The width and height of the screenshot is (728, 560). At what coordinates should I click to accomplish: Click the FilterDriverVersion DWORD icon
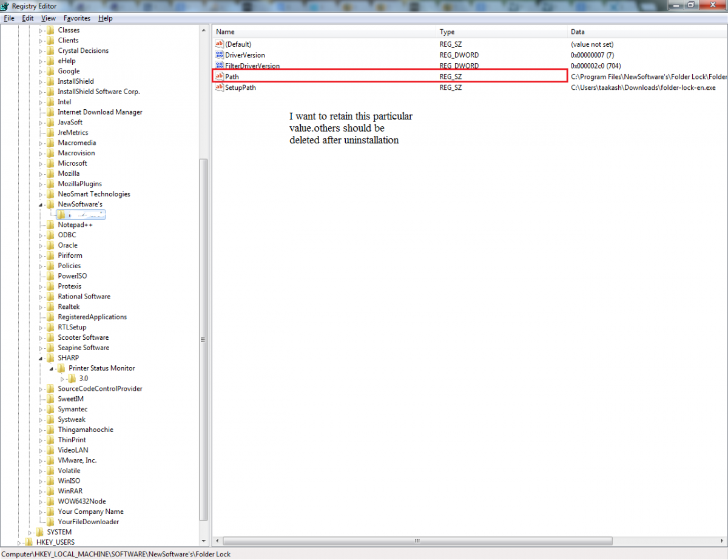point(220,66)
